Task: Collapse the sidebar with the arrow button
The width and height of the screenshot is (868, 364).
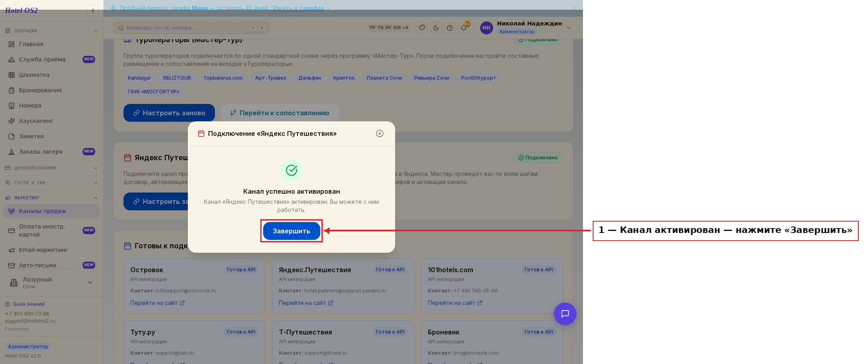Action: pyautogui.click(x=93, y=11)
